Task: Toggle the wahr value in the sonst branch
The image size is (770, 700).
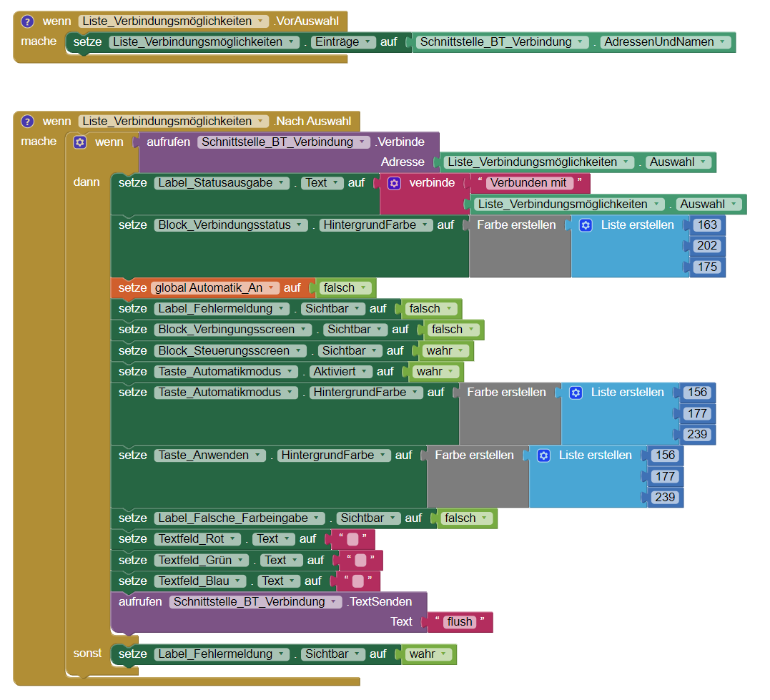Action: tap(429, 654)
